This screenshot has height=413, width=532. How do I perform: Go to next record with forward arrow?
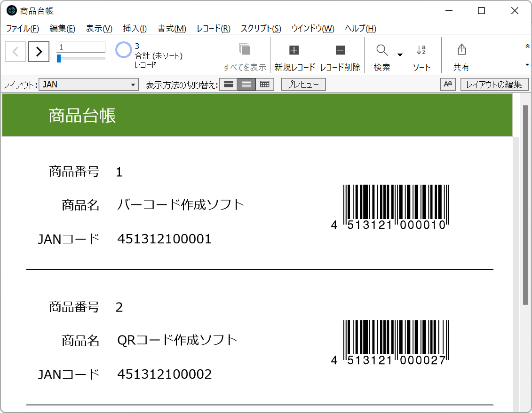pos(39,52)
